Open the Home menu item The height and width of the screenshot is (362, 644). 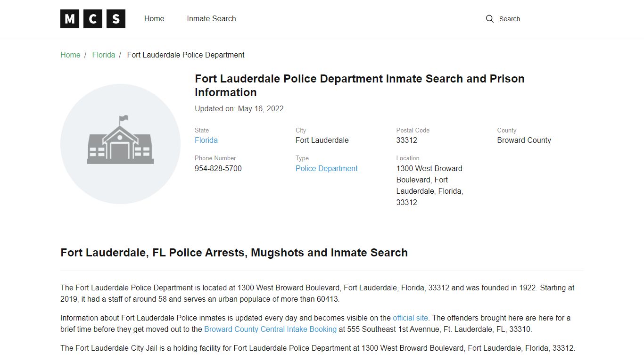[x=154, y=19]
